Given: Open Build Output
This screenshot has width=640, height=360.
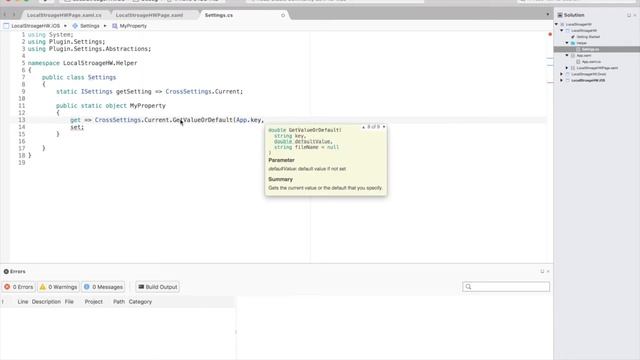Looking at the screenshot, I should coord(158,287).
